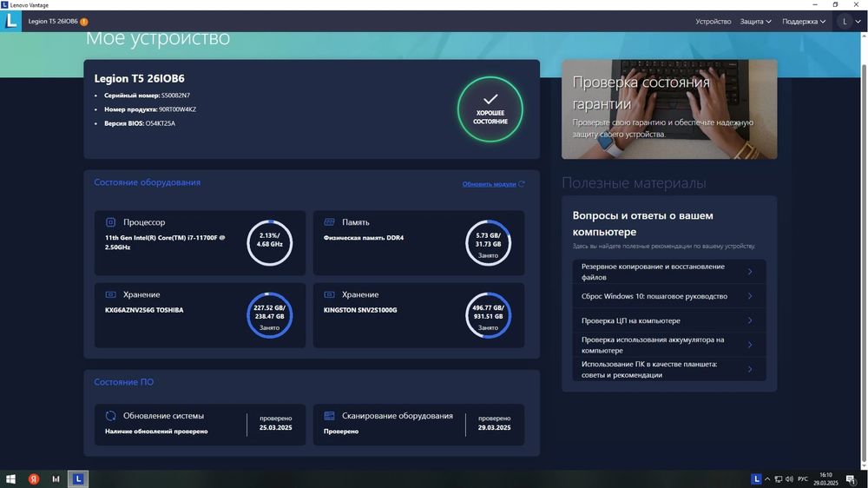
Task: Click the Физическая память DDR4 text
Action: (x=364, y=238)
